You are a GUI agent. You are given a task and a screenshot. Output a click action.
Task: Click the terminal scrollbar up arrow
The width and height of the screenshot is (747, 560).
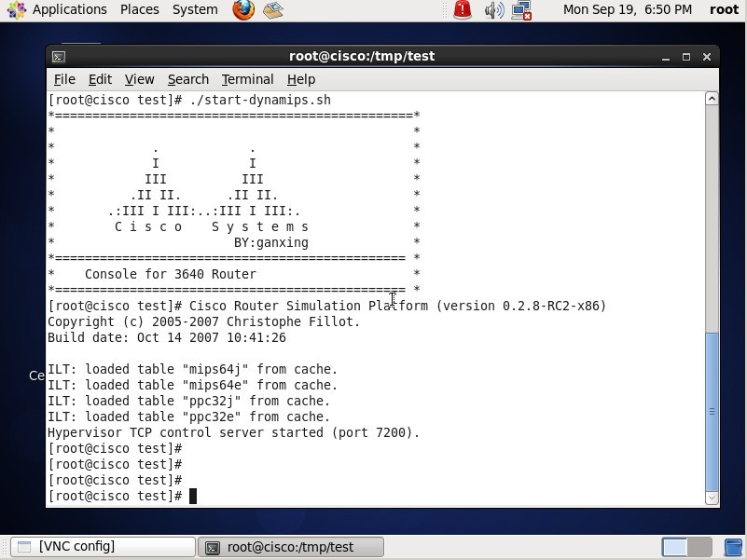(x=712, y=99)
